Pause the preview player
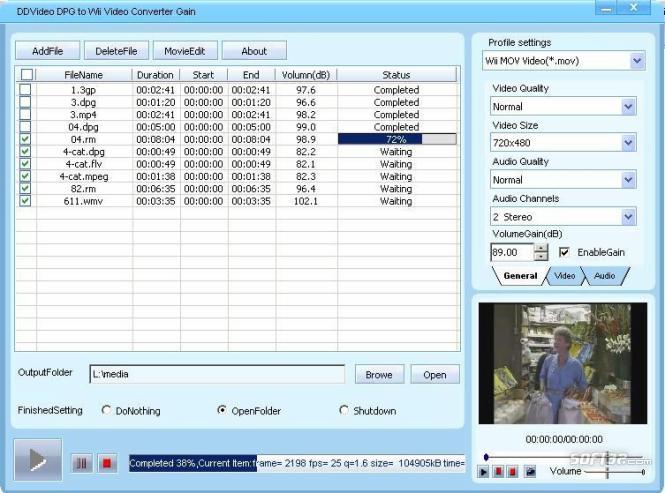The image size is (665, 493). pyautogui.click(x=498, y=471)
